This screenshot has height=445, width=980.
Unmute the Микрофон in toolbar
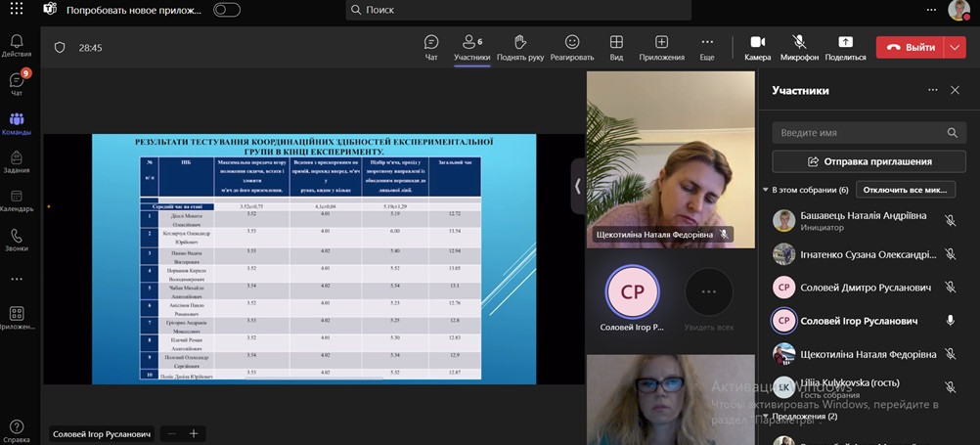pyautogui.click(x=799, y=42)
